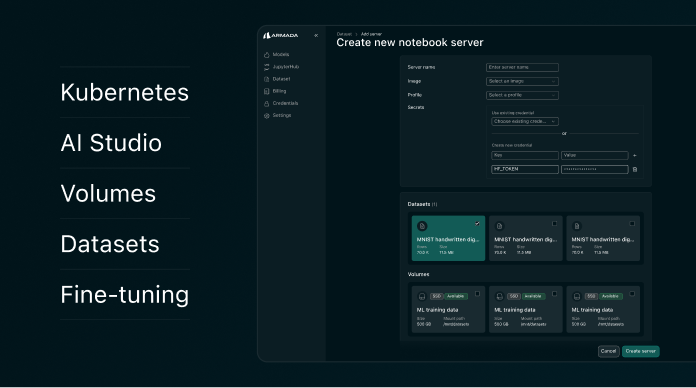696x388 pixels.
Task: Click the file icon on the middle MNIST dataset card
Action: (x=499, y=226)
